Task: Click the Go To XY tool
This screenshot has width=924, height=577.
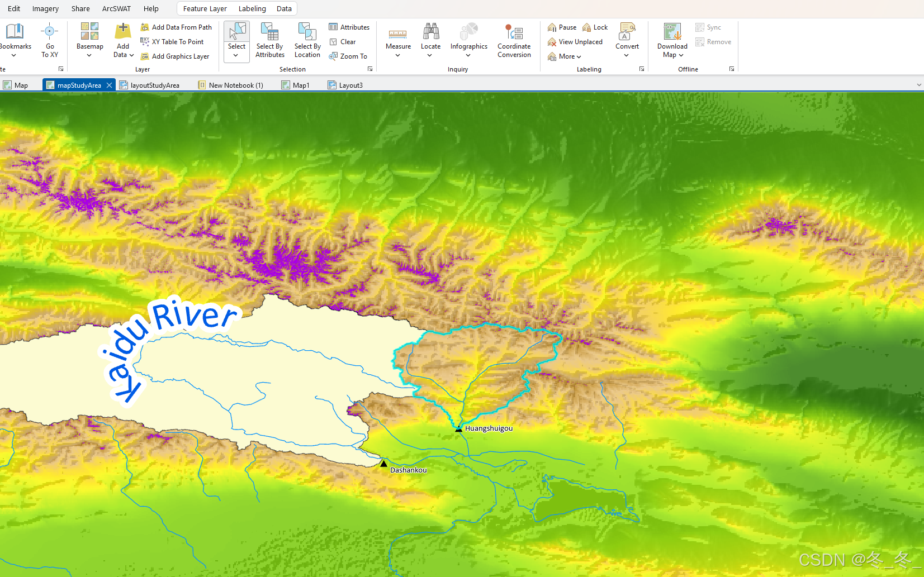Action: click(50, 40)
